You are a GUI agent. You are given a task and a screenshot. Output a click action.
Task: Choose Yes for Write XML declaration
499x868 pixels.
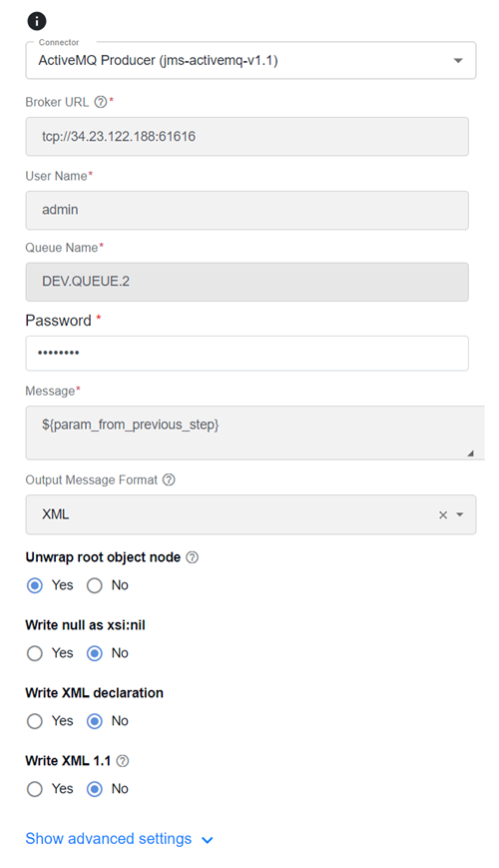click(x=35, y=721)
